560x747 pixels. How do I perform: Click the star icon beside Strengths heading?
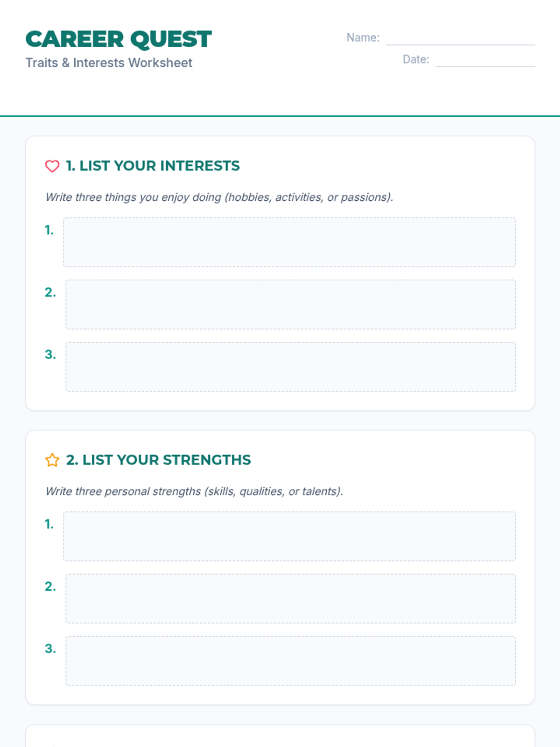(x=52, y=460)
